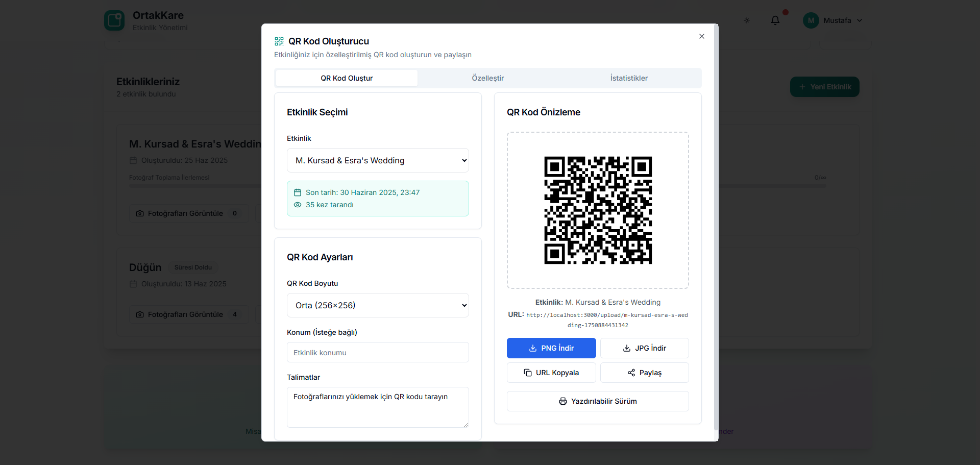Viewport: 980px width, 465px height.
Task: Click the QR code upload URL text
Action: [x=607, y=320]
